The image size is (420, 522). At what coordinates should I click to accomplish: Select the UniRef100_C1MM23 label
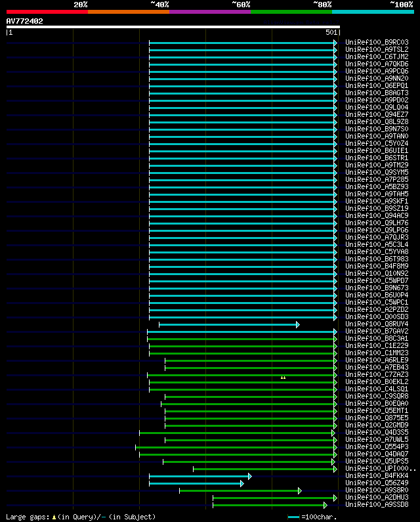(377, 353)
